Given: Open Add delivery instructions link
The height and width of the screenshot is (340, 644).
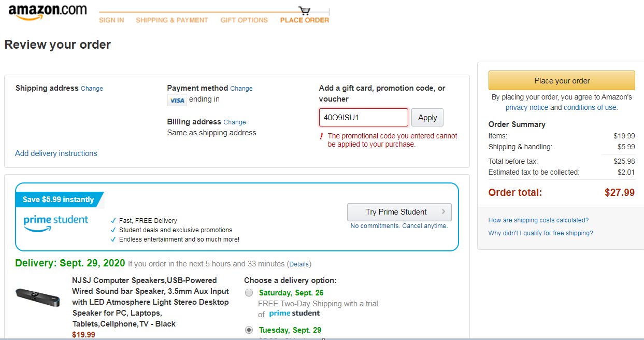Looking at the screenshot, I should (x=56, y=153).
